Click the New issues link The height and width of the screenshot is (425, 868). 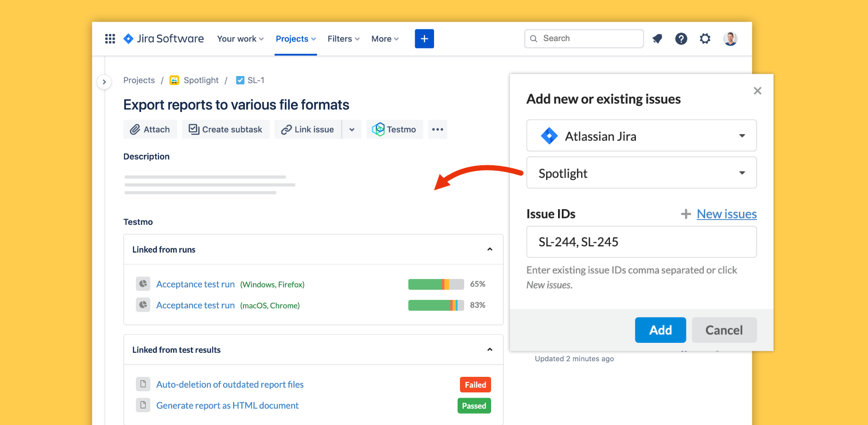[x=727, y=214]
